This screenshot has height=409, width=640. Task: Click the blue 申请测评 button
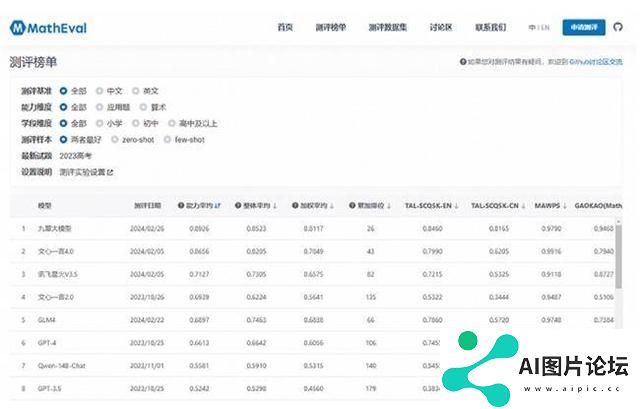point(584,27)
